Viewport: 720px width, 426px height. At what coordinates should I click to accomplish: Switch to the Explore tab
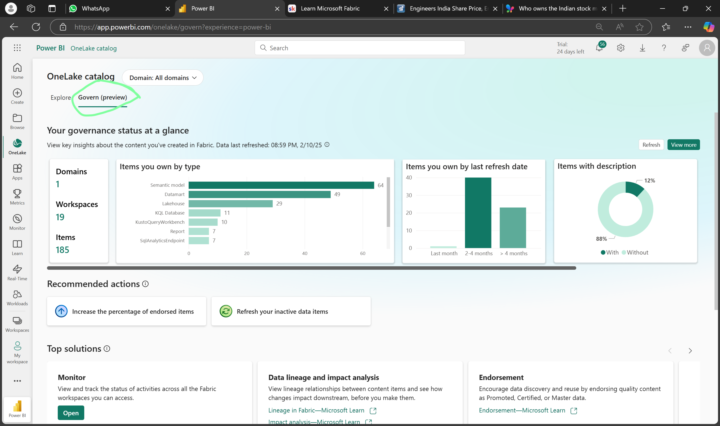tap(61, 97)
